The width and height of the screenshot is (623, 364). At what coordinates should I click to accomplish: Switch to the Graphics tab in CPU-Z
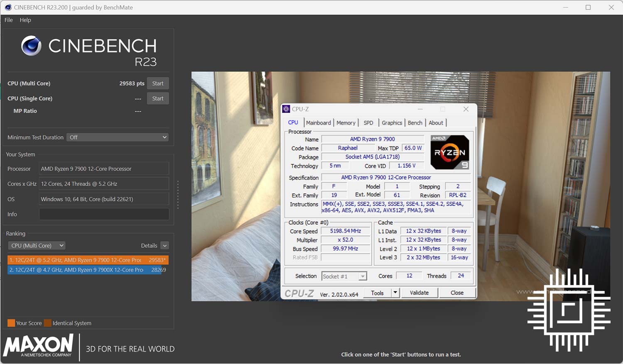coord(392,123)
